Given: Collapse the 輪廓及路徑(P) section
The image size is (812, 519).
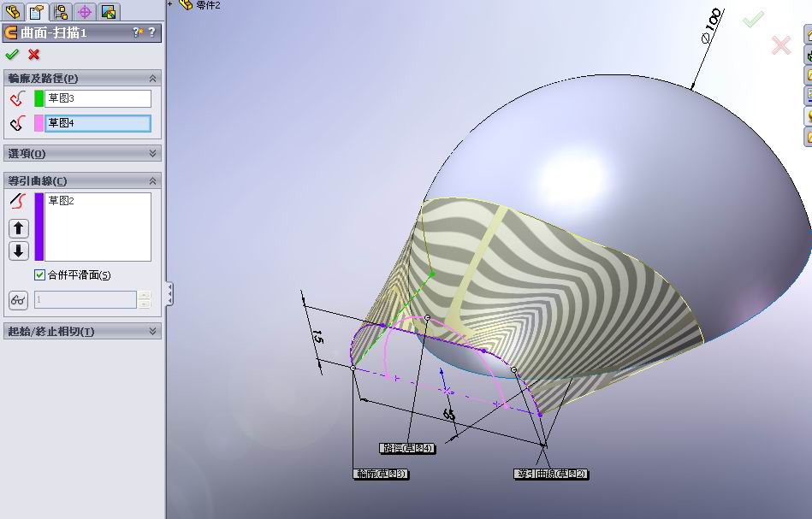Looking at the screenshot, I should [152, 78].
